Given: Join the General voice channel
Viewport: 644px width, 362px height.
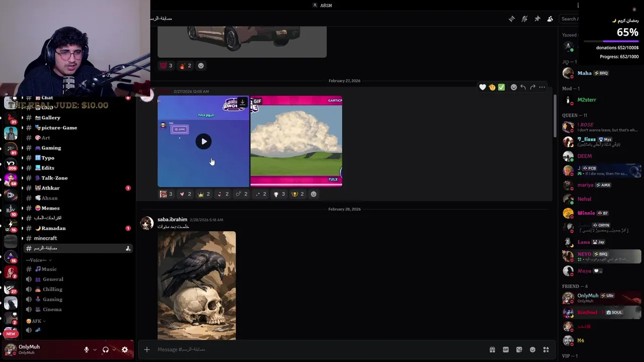Looking at the screenshot, I should (x=78, y=279).
